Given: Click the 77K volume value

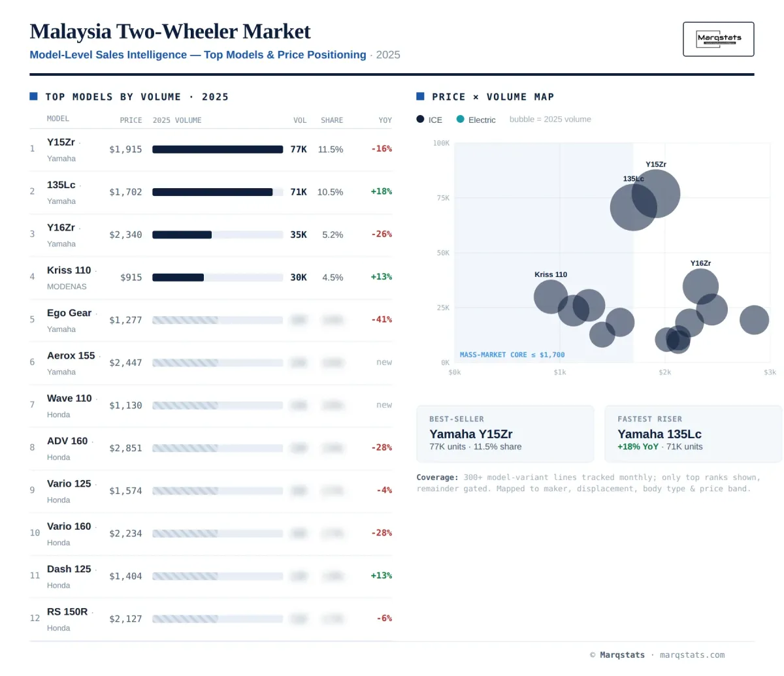Looking at the screenshot, I should [x=299, y=150].
